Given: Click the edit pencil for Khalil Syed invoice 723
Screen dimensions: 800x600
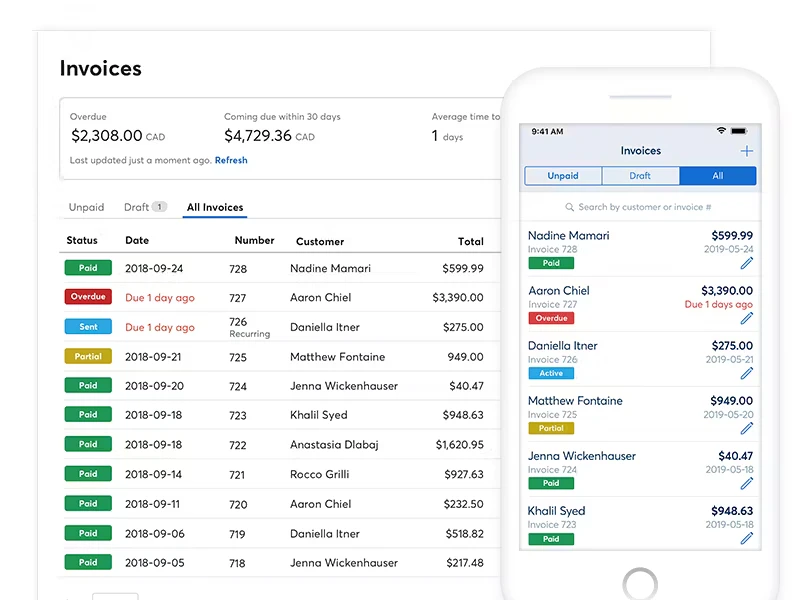Looking at the screenshot, I should click(x=746, y=538).
